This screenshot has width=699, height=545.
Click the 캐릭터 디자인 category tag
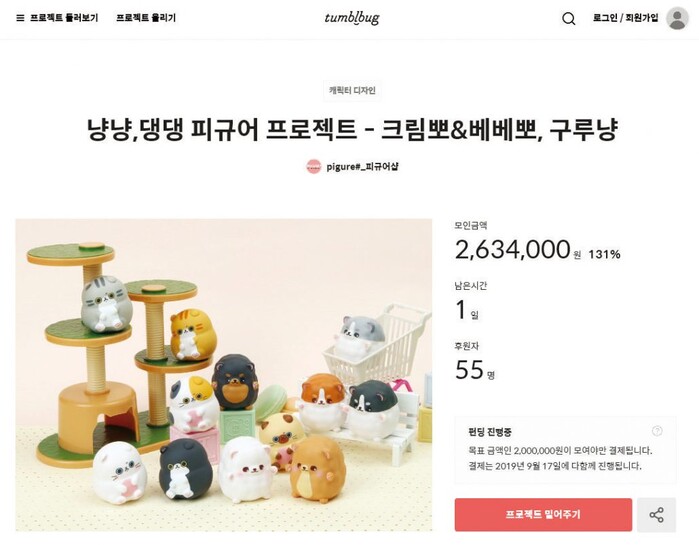click(352, 90)
